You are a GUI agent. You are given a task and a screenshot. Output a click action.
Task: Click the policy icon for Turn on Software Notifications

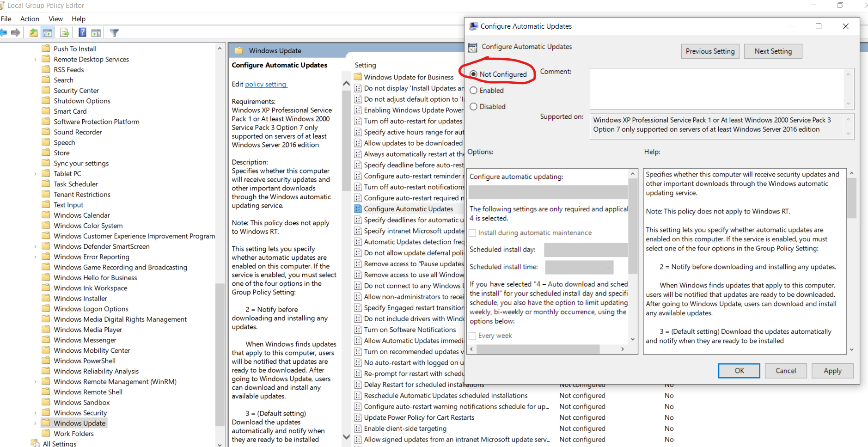coord(358,330)
